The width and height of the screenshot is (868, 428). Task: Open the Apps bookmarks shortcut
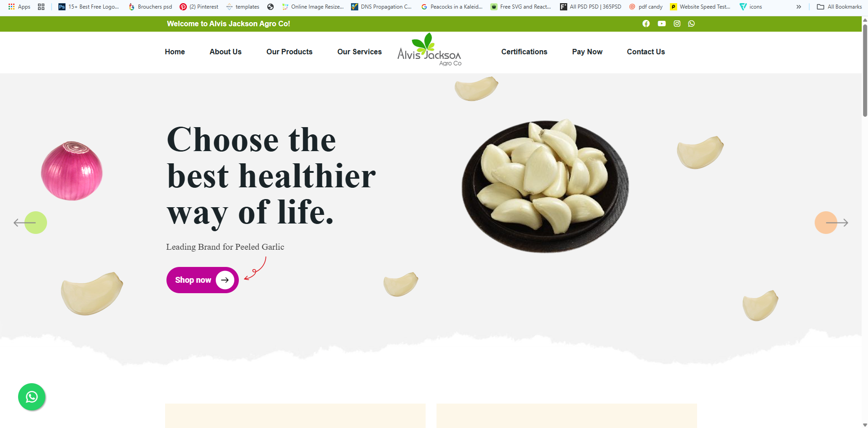click(19, 7)
